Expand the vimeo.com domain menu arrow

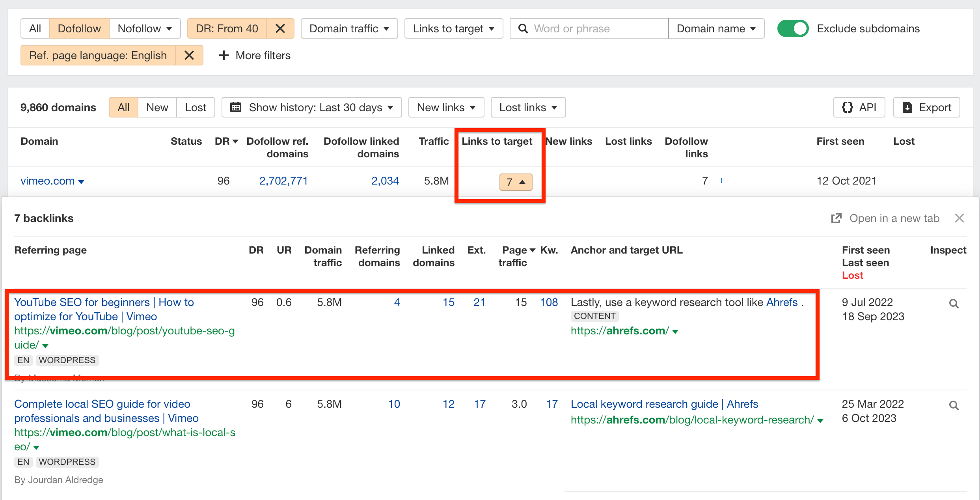(81, 182)
